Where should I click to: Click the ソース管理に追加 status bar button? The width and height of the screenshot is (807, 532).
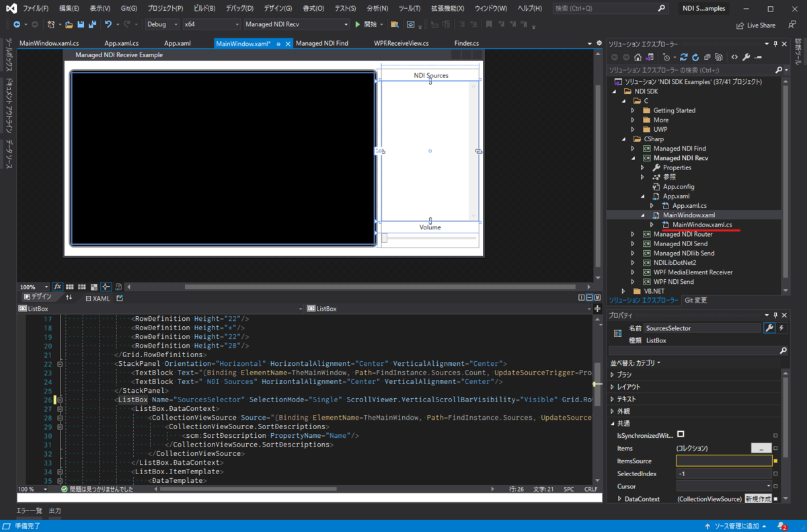(737, 526)
